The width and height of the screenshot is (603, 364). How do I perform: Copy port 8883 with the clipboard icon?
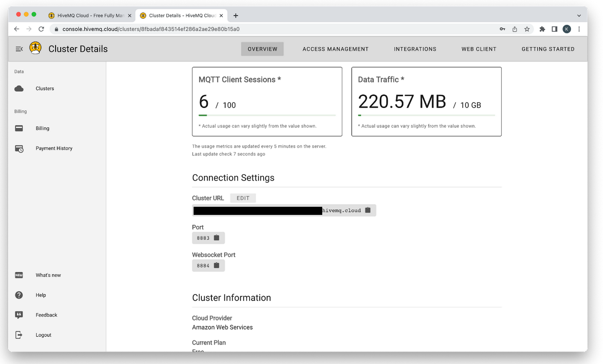tap(217, 238)
